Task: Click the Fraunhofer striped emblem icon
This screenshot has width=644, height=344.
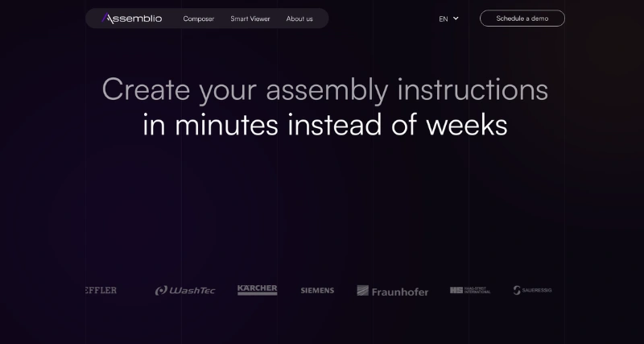Action: (x=363, y=291)
